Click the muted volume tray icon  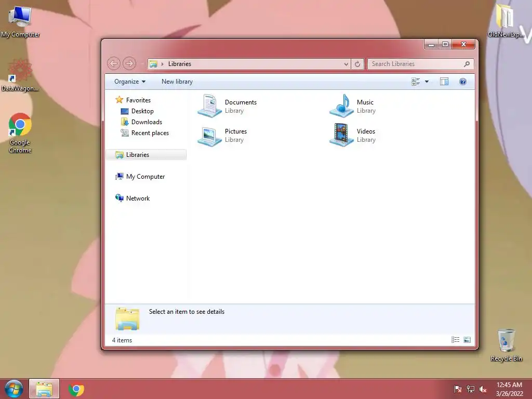(483, 389)
